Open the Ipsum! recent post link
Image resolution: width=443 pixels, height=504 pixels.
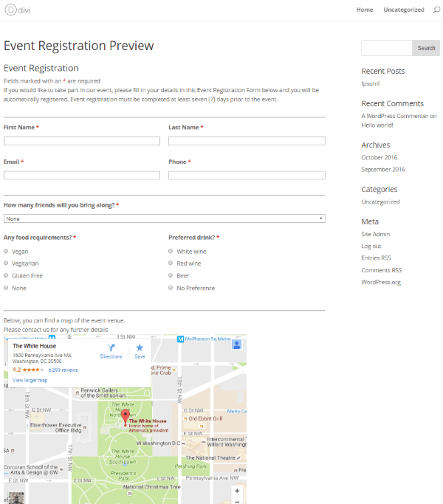coord(371,83)
